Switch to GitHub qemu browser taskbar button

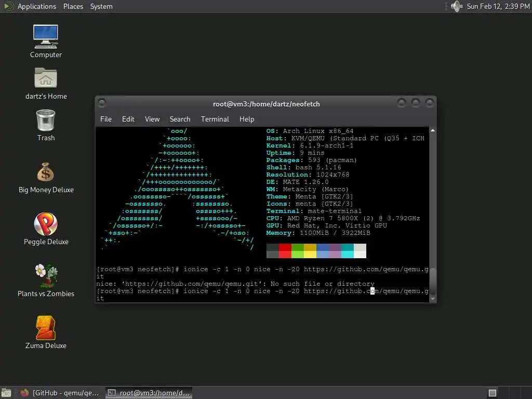(x=59, y=393)
